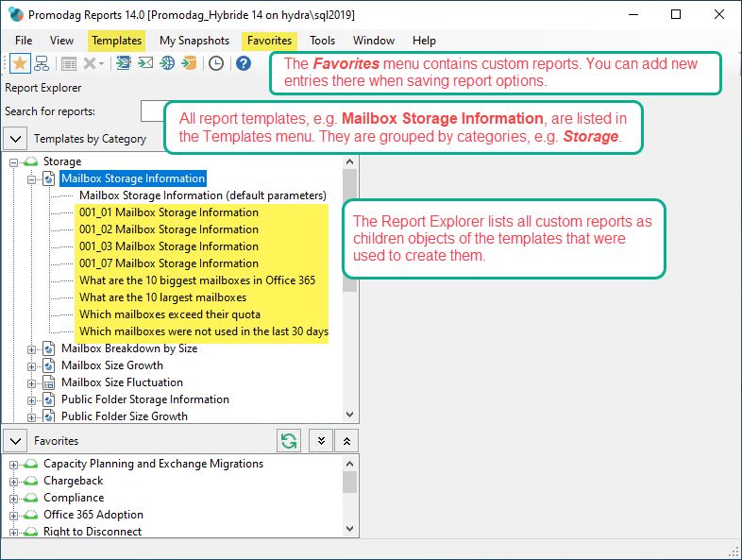Click the Mailbox Storage Information report icon
This screenshot has height=560, width=742.
point(49,178)
